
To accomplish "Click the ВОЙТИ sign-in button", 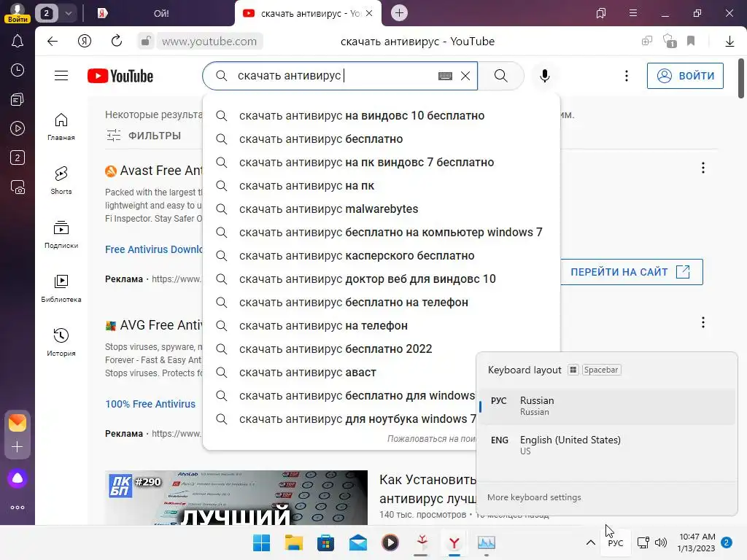I will pyautogui.click(x=685, y=76).
